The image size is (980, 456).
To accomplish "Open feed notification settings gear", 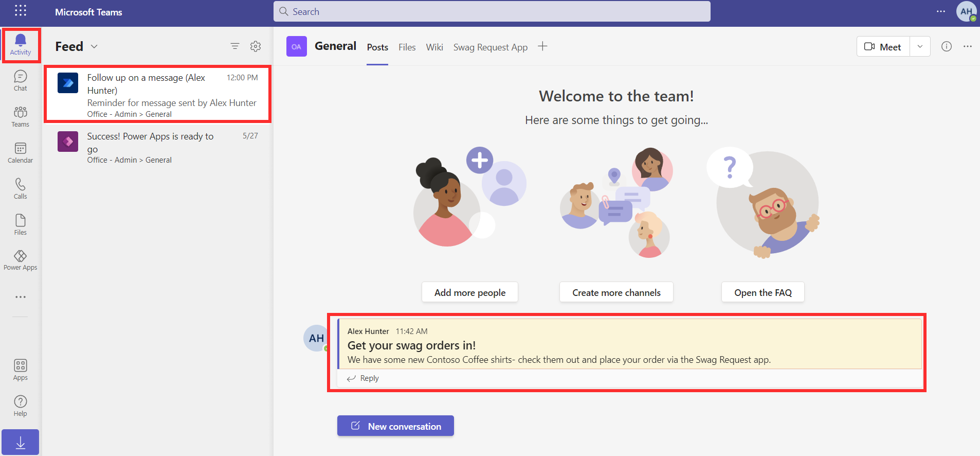I will (x=256, y=46).
